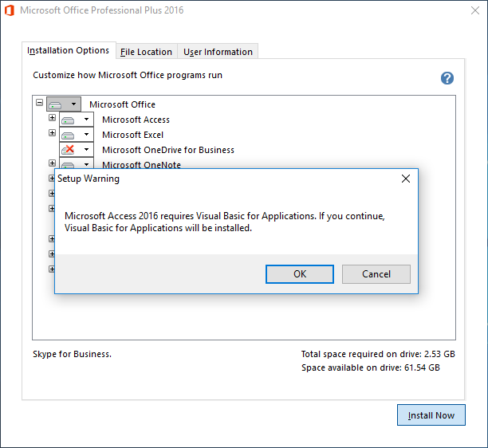This screenshot has height=448, width=488.
Task: Expand the Microsoft Access tree node
Action: click(x=53, y=118)
